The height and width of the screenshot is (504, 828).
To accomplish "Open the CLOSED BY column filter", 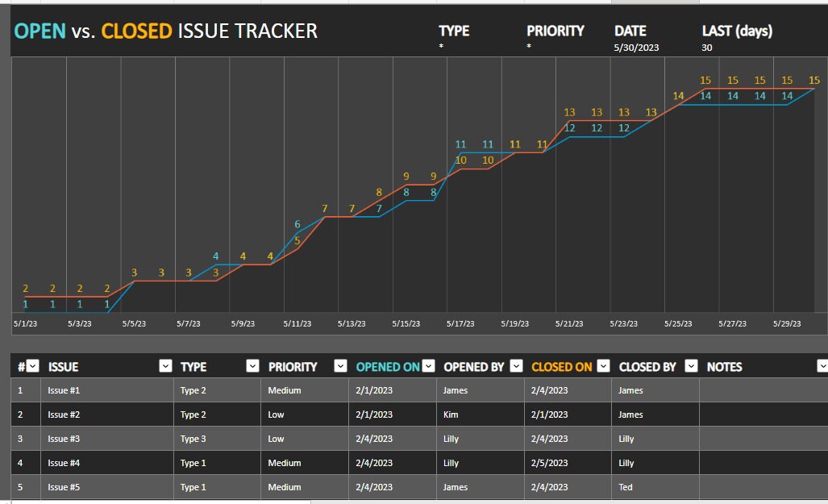I will point(690,366).
